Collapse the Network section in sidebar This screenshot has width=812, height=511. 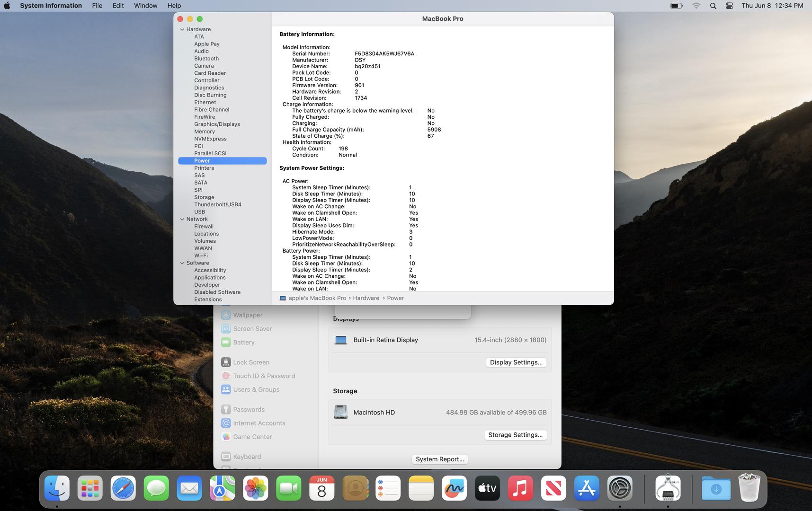pos(182,219)
